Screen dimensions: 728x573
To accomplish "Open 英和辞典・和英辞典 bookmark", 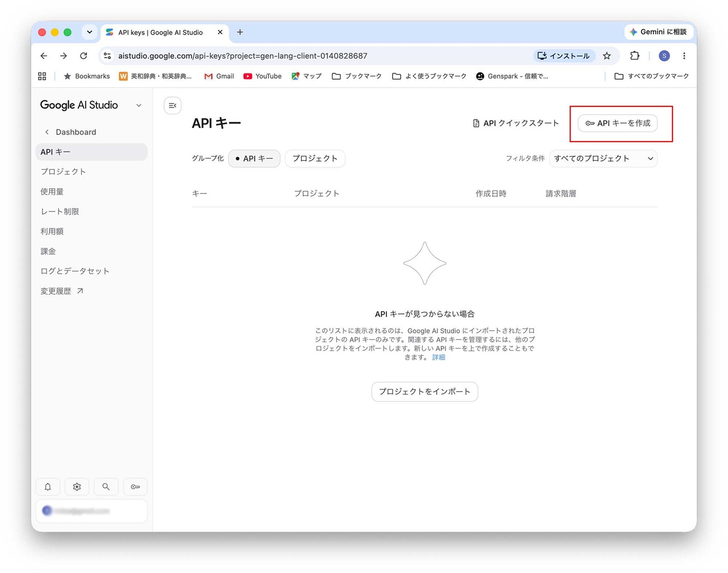I will click(x=155, y=76).
